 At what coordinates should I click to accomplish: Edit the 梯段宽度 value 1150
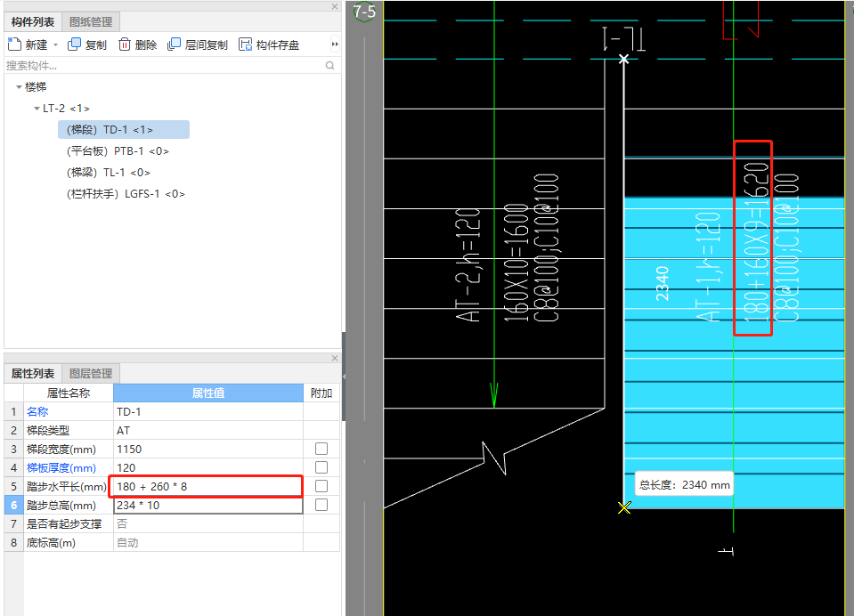(208, 449)
